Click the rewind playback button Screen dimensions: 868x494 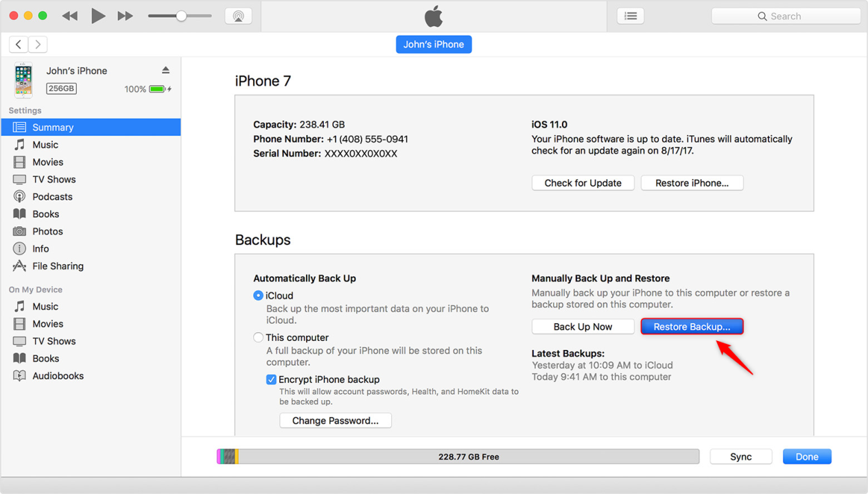point(69,16)
